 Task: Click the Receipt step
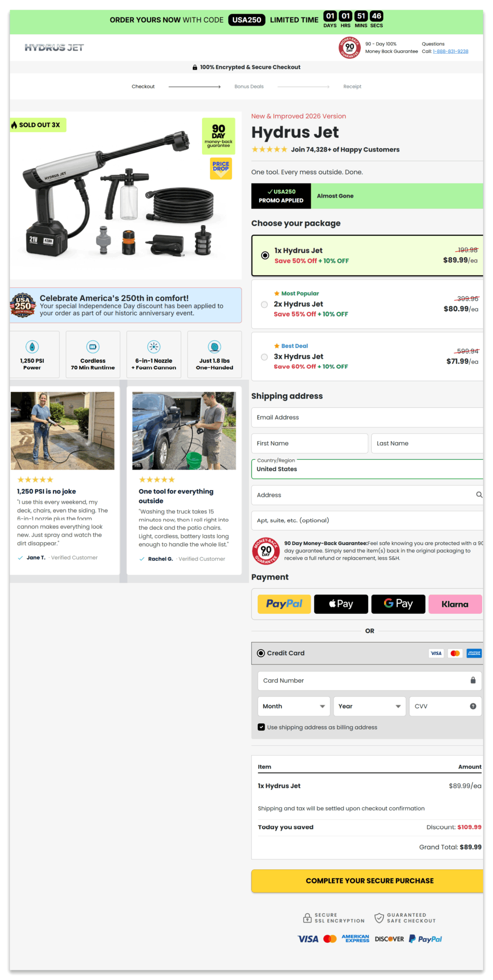click(352, 87)
